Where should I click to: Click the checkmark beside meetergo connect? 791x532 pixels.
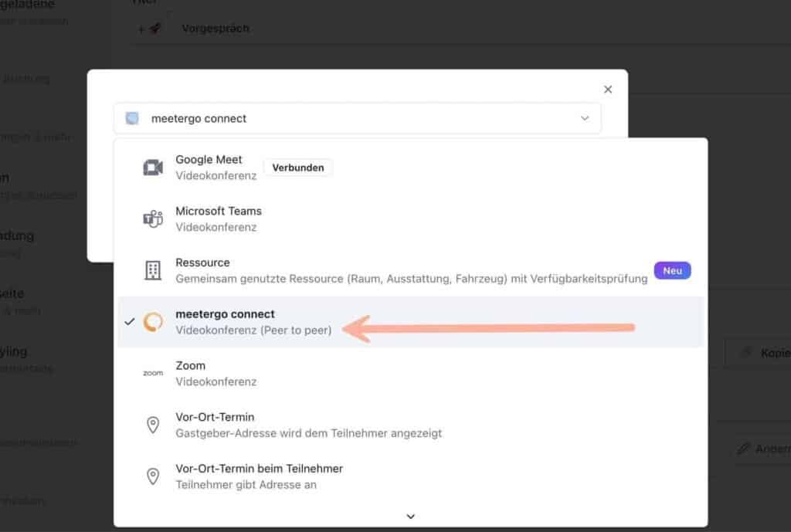click(129, 321)
